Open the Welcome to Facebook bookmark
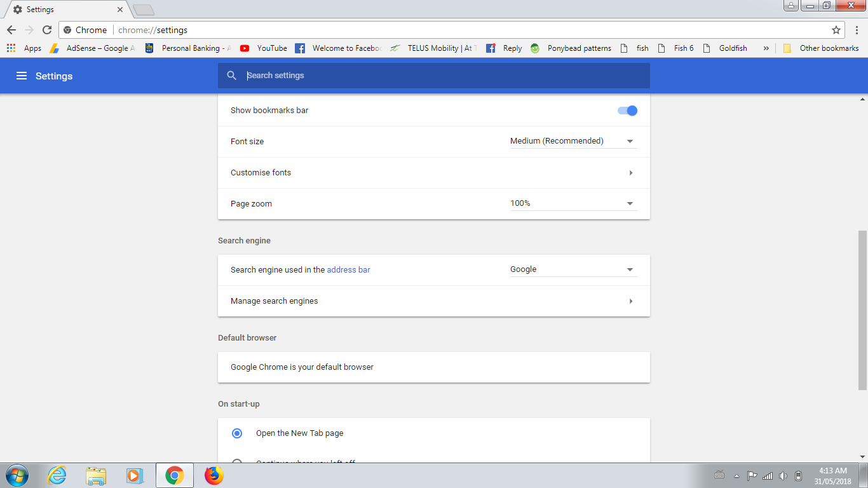This screenshot has height=488, width=868. [x=339, y=48]
